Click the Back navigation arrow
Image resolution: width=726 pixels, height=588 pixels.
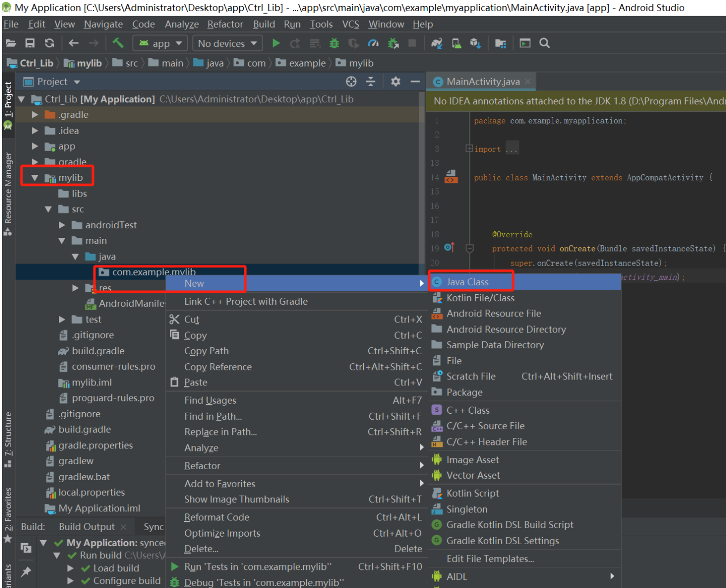pos(74,43)
